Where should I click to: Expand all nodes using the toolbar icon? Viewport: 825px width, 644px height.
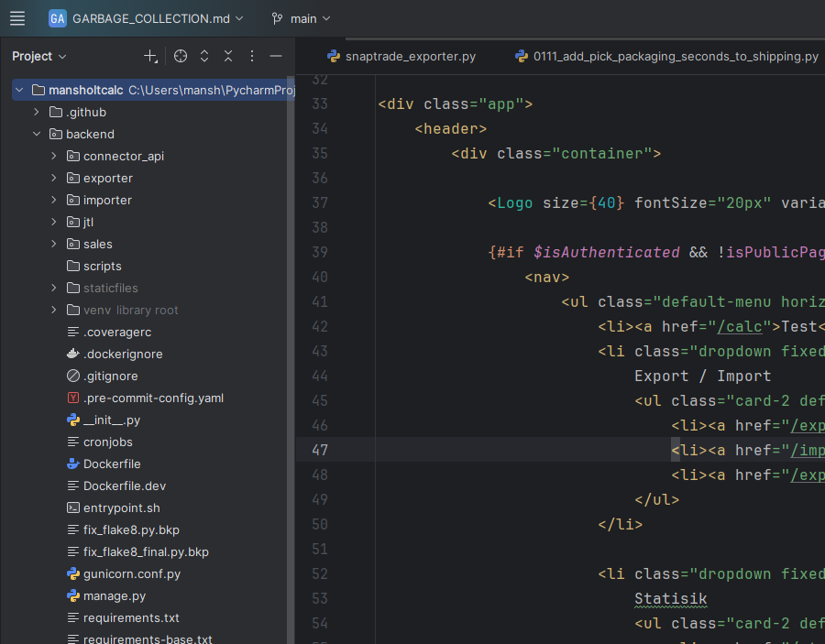203,56
